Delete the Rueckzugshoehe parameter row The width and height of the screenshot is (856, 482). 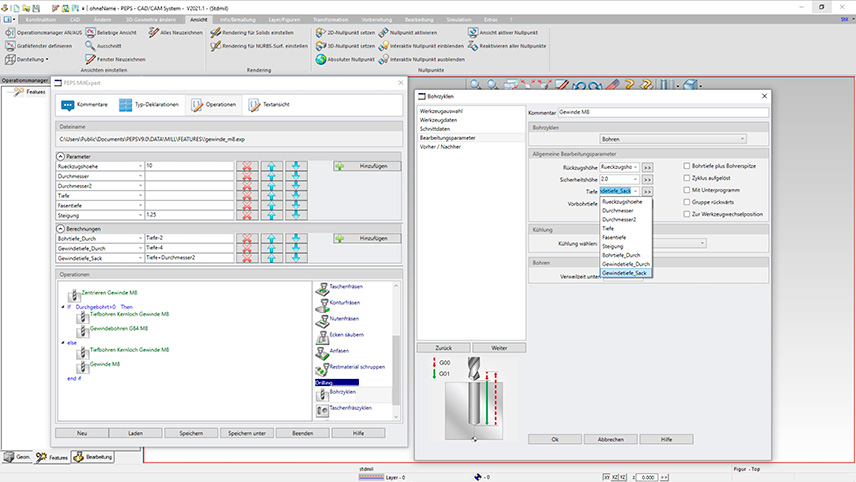pos(247,165)
